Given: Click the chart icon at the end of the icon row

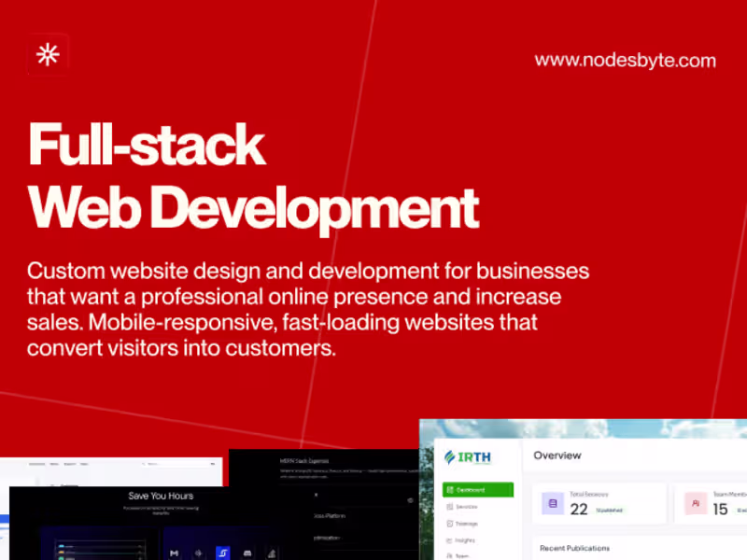Looking at the screenshot, I should pyautogui.click(x=273, y=551).
